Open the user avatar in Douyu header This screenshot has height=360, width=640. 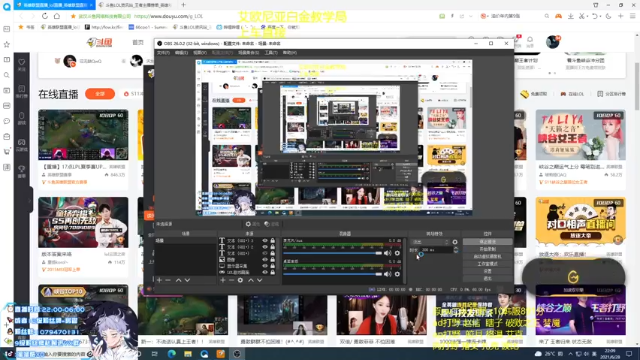pos(553,42)
